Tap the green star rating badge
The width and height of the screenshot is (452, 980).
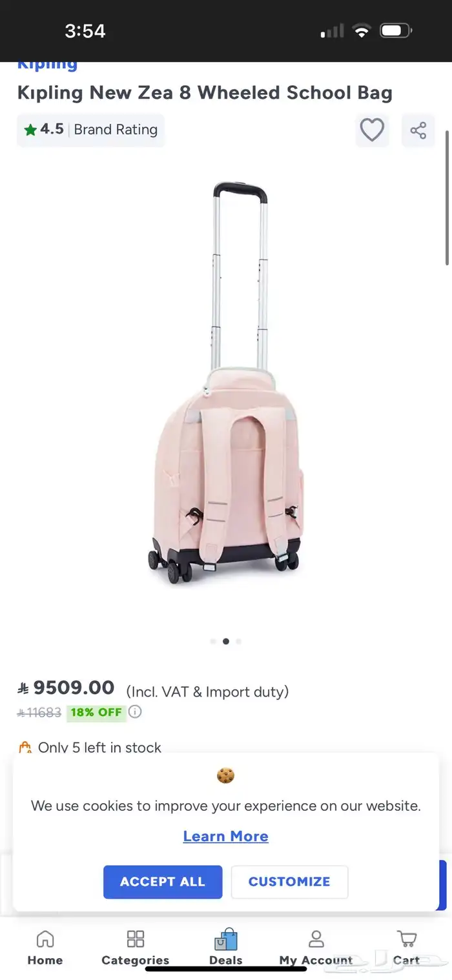pos(30,130)
